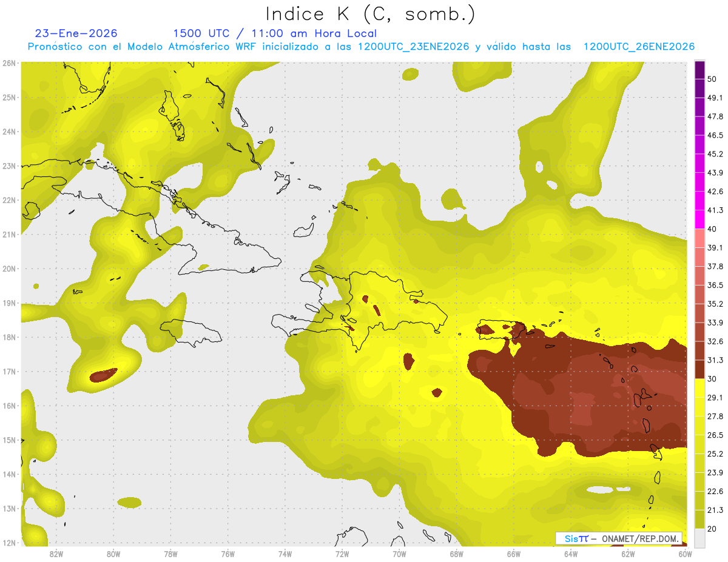Screen dimensions: 728x562
Task: Select the salmon 39.1–40 colorbar segment
Action: 699,239
